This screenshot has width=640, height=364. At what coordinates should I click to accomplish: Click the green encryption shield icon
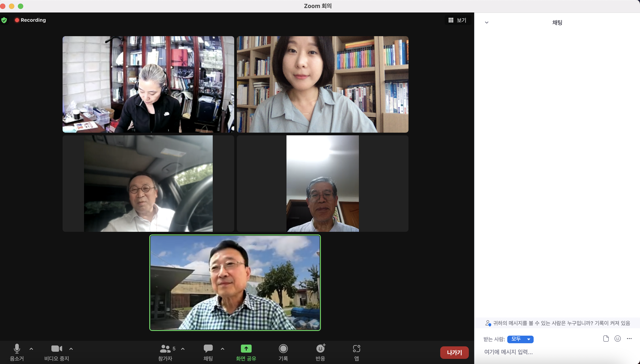click(x=4, y=20)
